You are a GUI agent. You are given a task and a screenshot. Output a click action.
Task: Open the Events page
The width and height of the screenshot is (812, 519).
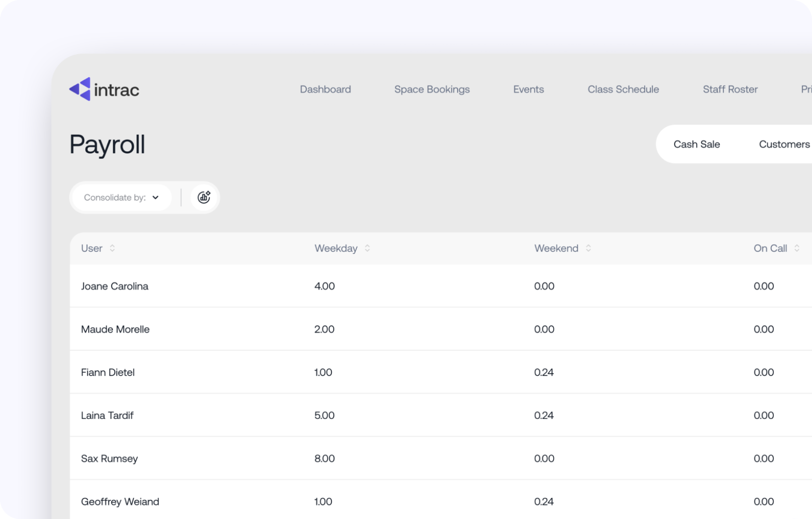pyautogui.click(x=528, y=89)
